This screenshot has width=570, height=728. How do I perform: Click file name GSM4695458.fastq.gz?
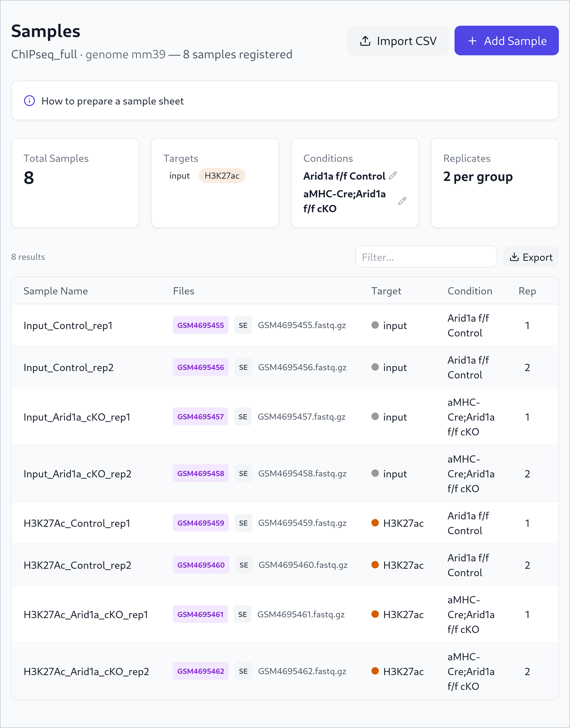[x=302, y=473]
